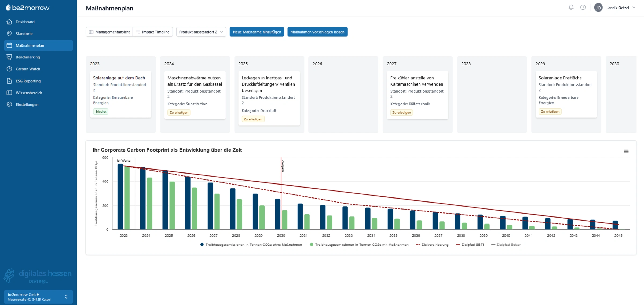The height and width of the screenshot is (305, 644).
Task: Open the Produktionsstandort 2 dropdown
Action: [x=201, y=32]
